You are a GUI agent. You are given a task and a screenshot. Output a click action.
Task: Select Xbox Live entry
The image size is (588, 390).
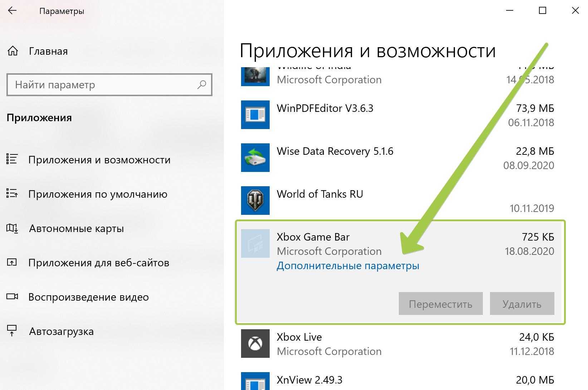(398, 344)
